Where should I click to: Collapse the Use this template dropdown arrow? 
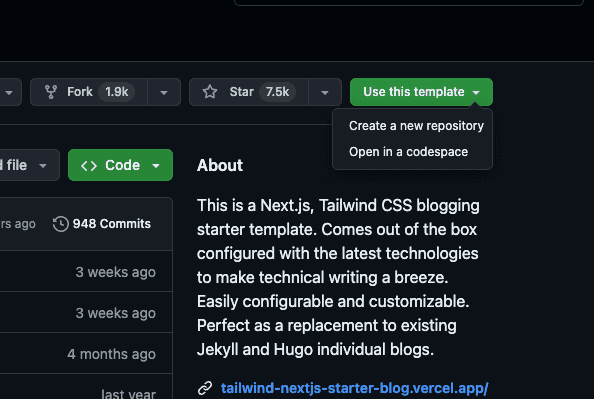click(x=476, y=92)
